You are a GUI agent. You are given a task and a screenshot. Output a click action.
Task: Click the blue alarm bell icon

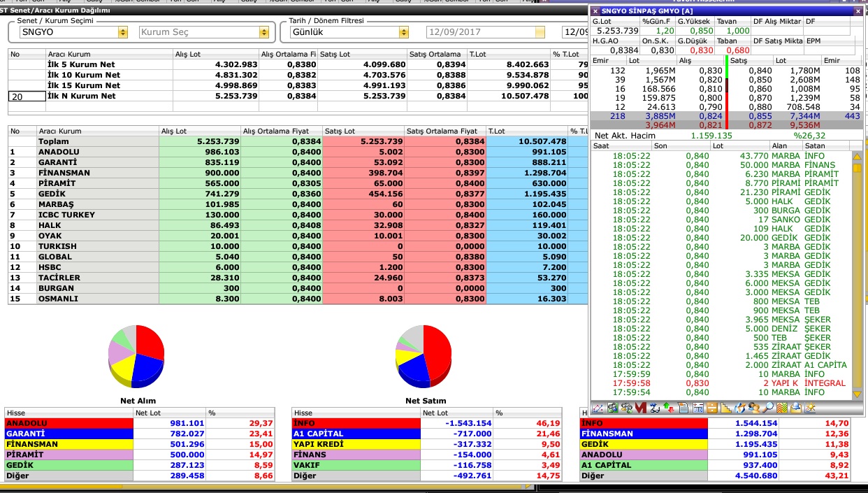click(796, 408)
